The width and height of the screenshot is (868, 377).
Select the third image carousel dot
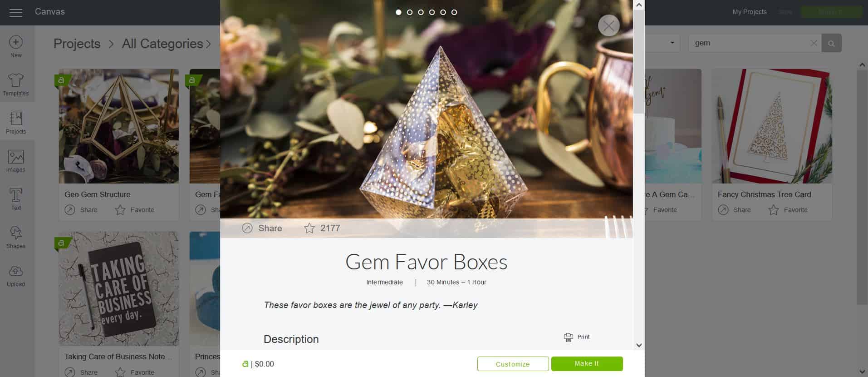[x=421, y=12]
